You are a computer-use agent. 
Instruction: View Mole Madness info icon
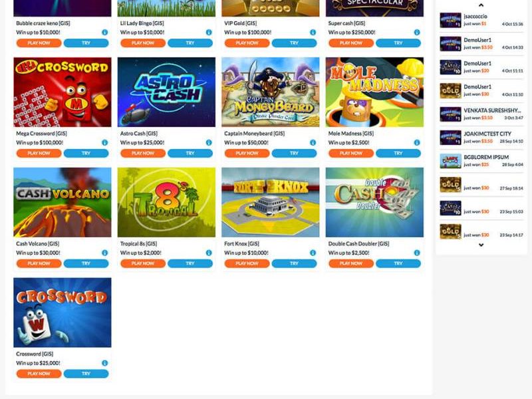coord(417,143)
